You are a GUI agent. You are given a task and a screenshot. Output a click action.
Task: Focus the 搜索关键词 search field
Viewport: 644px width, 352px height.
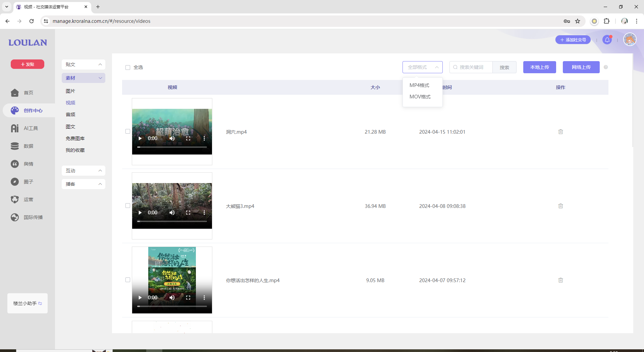471,67
